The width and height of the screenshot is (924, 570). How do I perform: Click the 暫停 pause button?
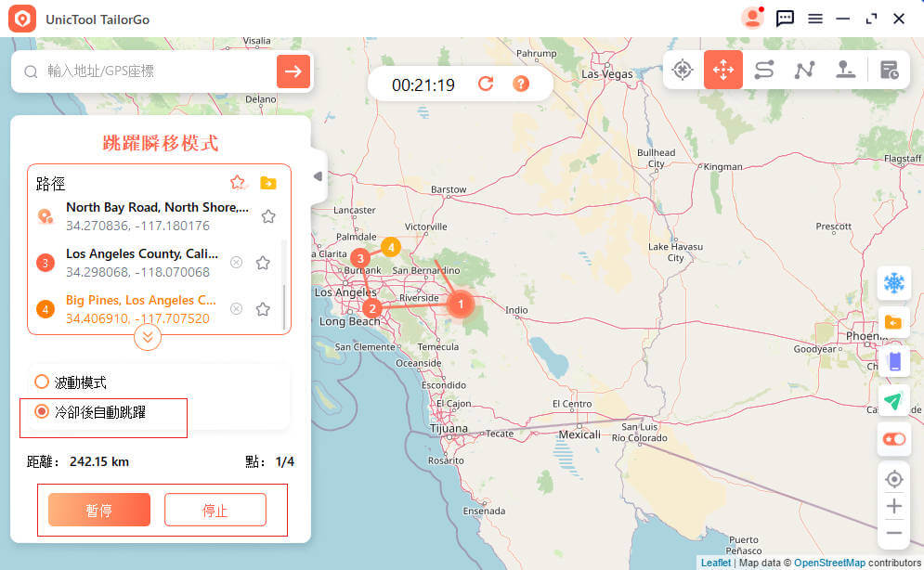[99, 510]
